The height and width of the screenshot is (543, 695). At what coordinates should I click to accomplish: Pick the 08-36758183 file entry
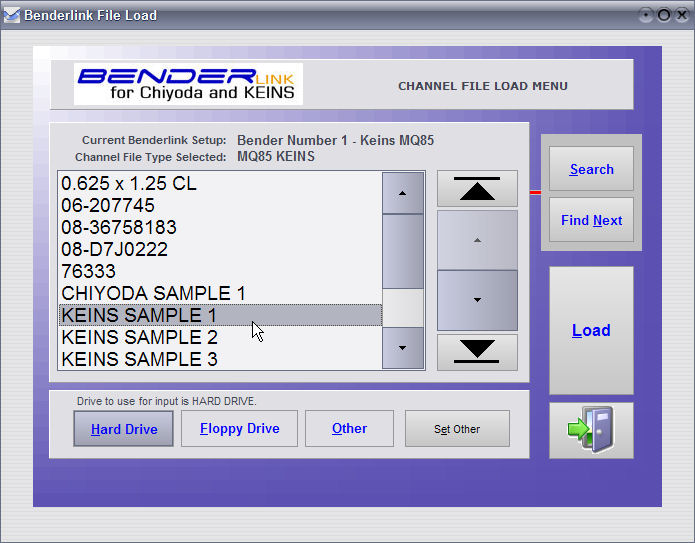pos(119,227)
